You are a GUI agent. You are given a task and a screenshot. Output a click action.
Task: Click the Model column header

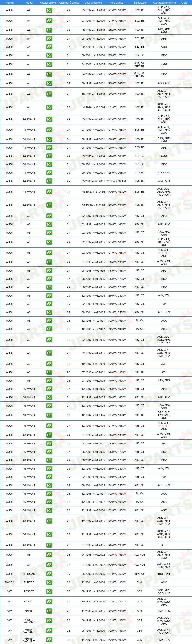pos(29,3)
